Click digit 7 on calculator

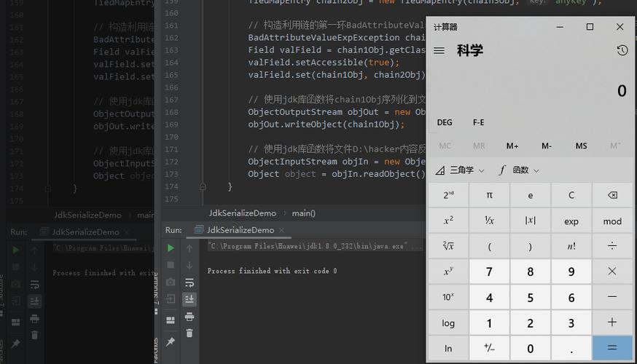coord(489,272)
